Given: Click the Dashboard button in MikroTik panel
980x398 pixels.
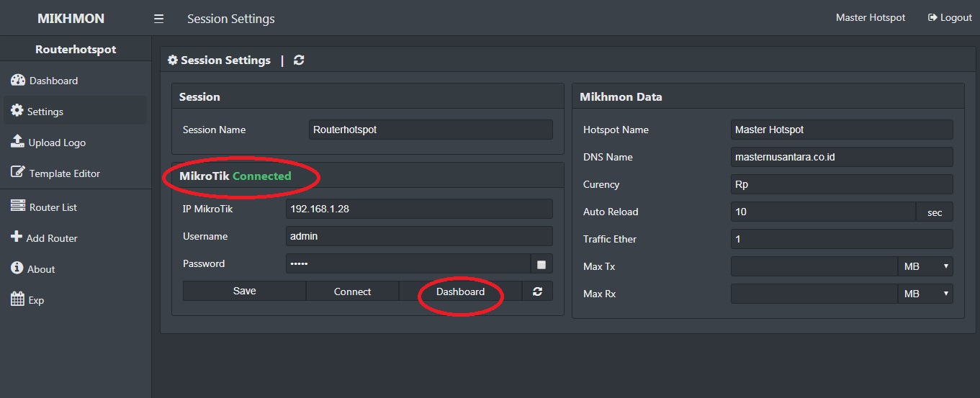Looking at the screenshot, I should (460, 291).
